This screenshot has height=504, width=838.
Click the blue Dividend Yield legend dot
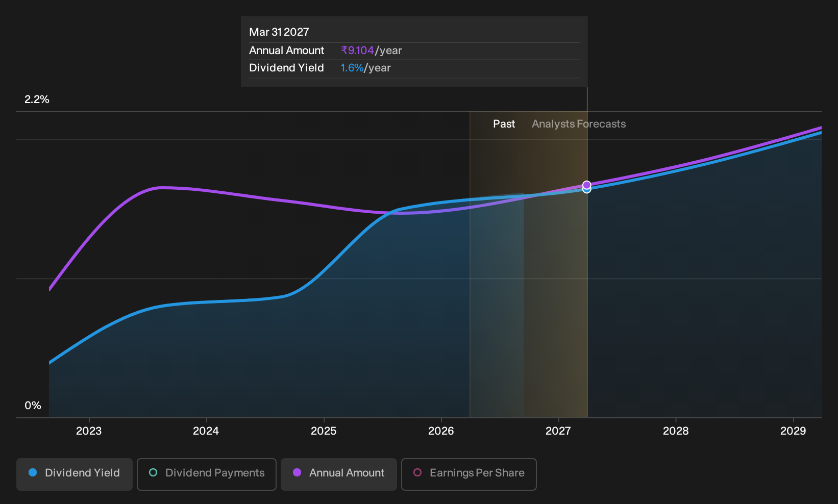point(33,472)
